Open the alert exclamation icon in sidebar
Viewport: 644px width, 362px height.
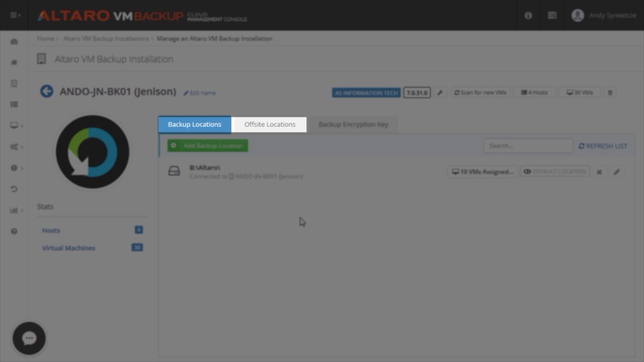click(14, 168)
